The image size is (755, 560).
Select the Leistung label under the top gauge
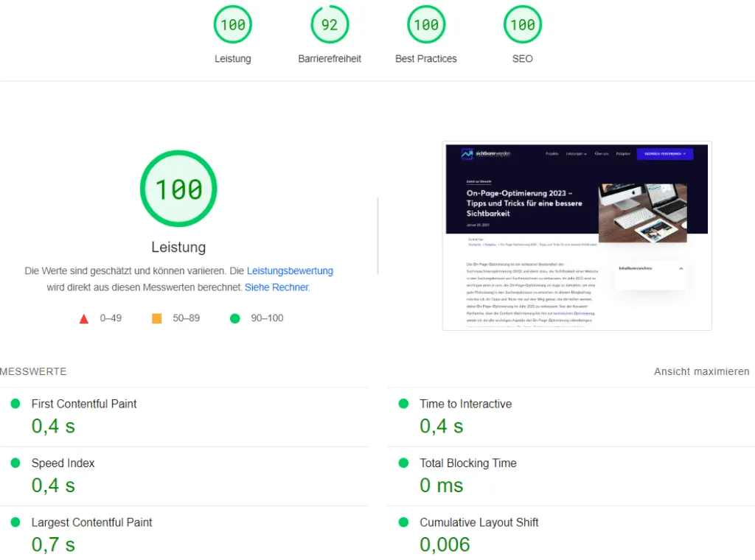click(233, 59)
